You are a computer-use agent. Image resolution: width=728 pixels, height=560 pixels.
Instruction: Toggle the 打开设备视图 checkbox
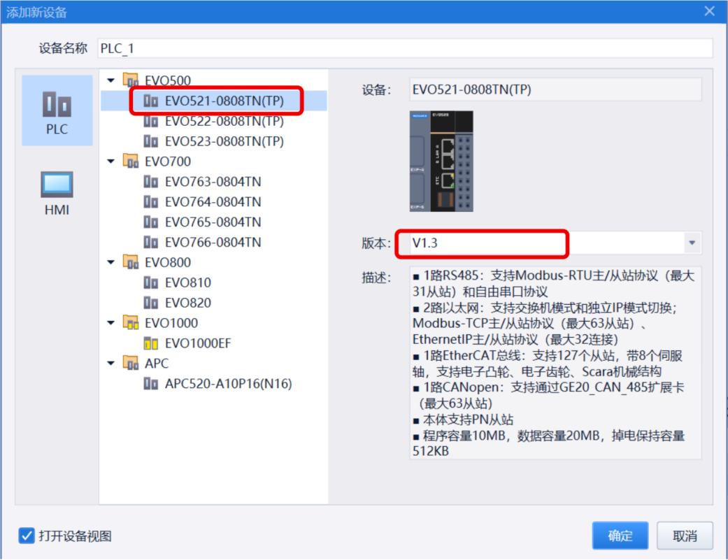(x=27, y=536)
